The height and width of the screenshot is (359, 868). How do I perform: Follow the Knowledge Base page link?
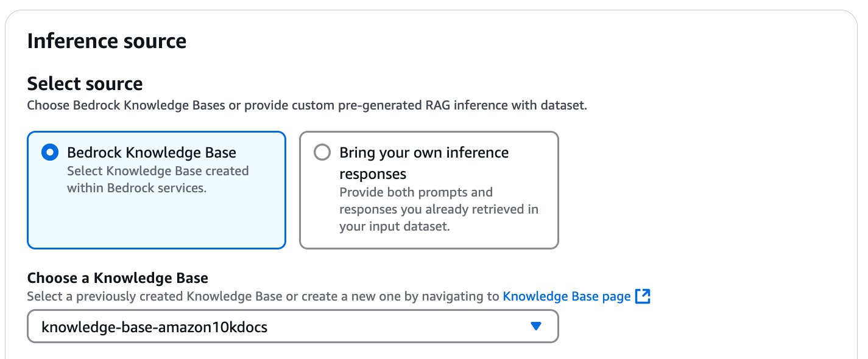(566, 296)
